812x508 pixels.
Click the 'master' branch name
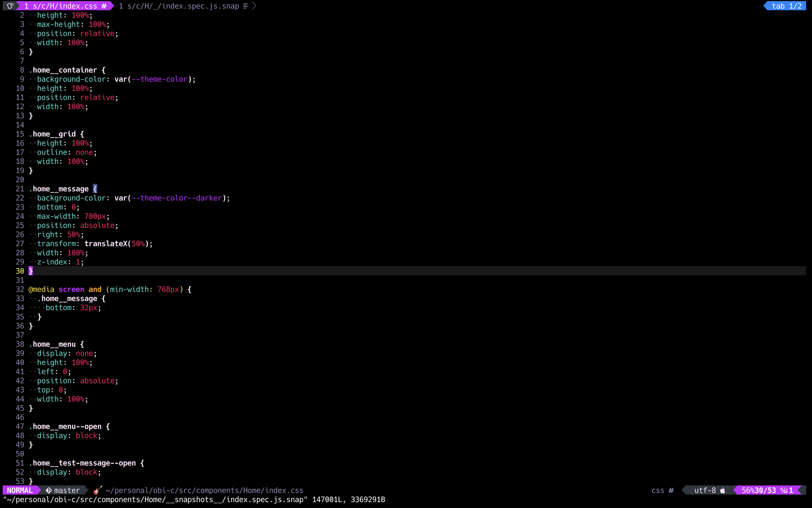67,490
